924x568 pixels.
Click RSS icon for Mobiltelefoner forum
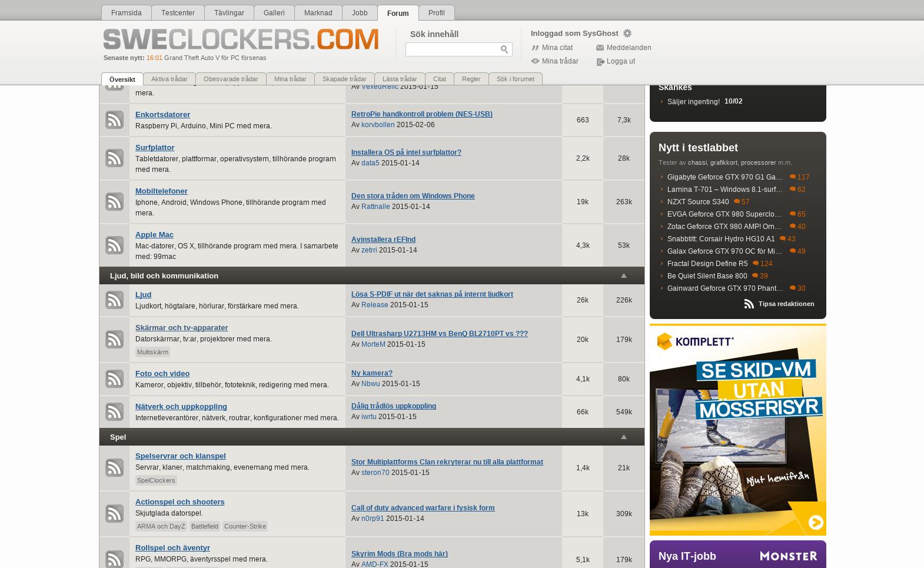(114, 201)
